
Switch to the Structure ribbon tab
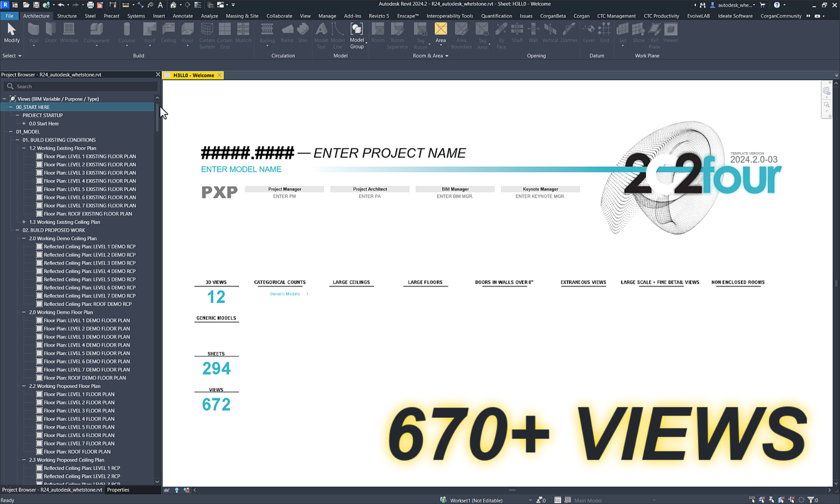(67, 16)
